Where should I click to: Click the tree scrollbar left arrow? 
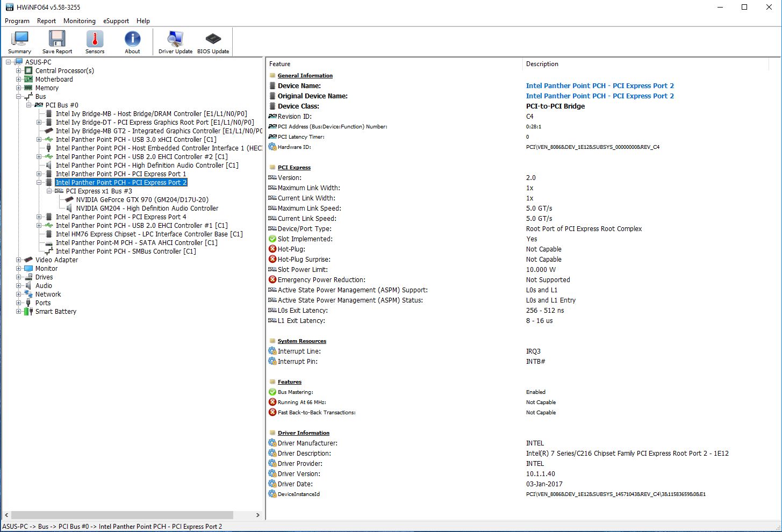[6, 515]
